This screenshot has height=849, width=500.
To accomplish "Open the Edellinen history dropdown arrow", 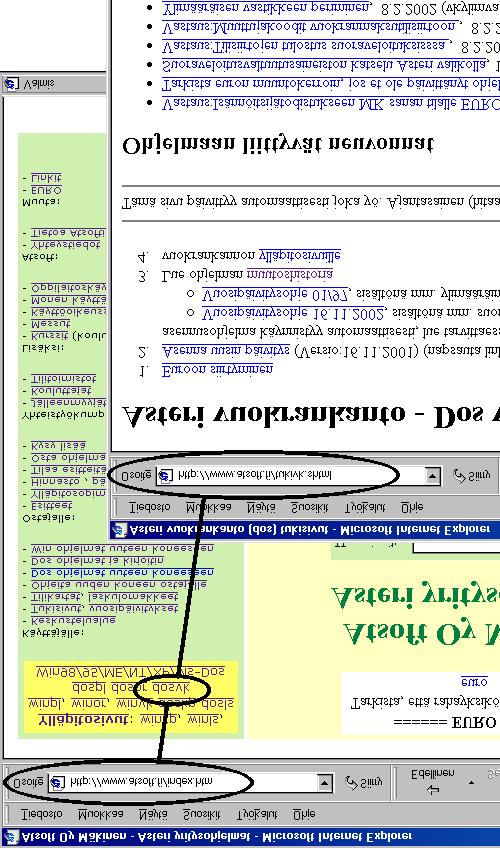I will point(471,783).
